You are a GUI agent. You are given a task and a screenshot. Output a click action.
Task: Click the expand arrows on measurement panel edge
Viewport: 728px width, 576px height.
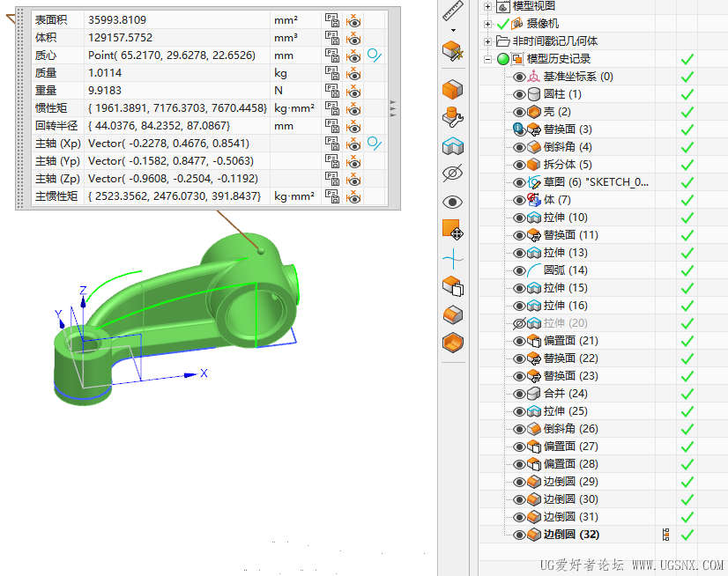(393, 107)
